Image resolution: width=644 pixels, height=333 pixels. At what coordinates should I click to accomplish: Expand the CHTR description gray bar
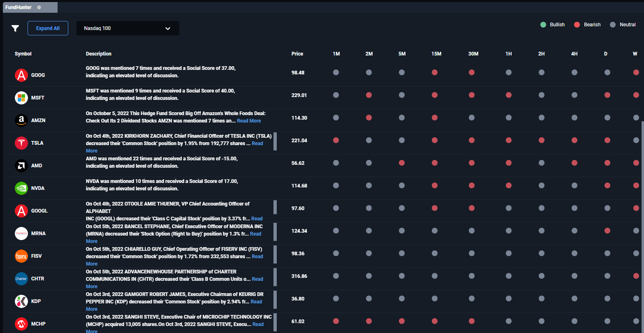click(x=275, y=277)
